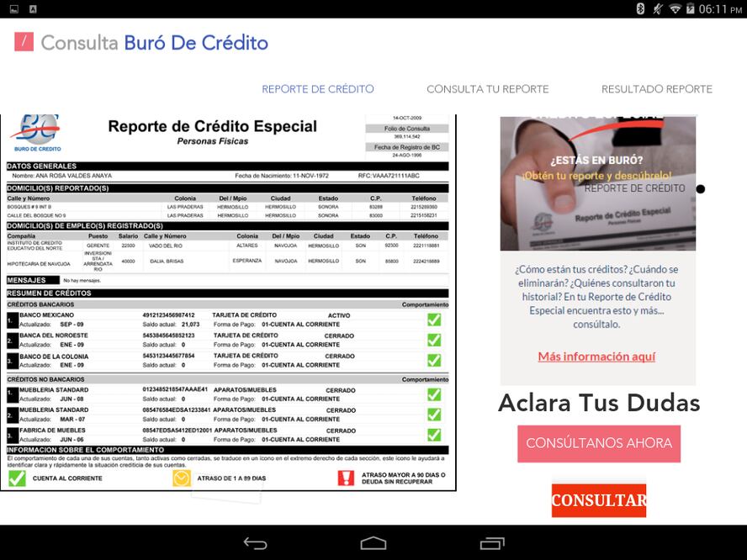747x560 pixels.
Task: Open the recent apps overview button
Action: tap(491, 543)
